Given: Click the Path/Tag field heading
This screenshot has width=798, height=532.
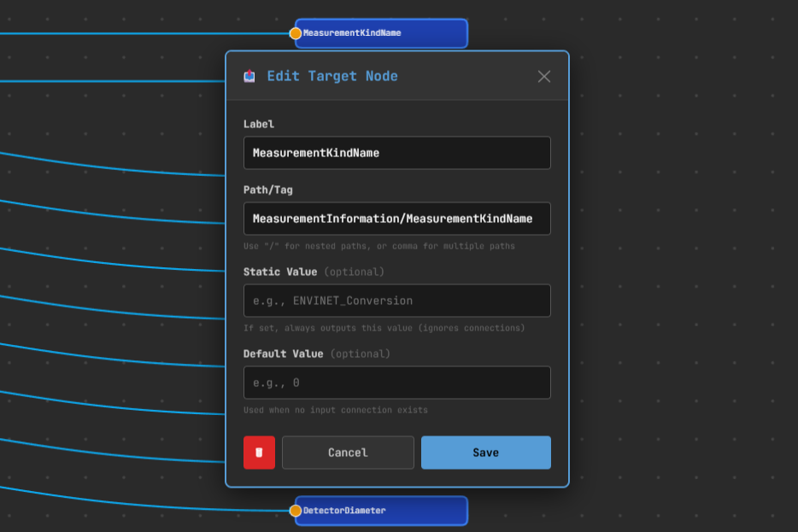Looking at the screenshot, I should click(x=267, y=190).
